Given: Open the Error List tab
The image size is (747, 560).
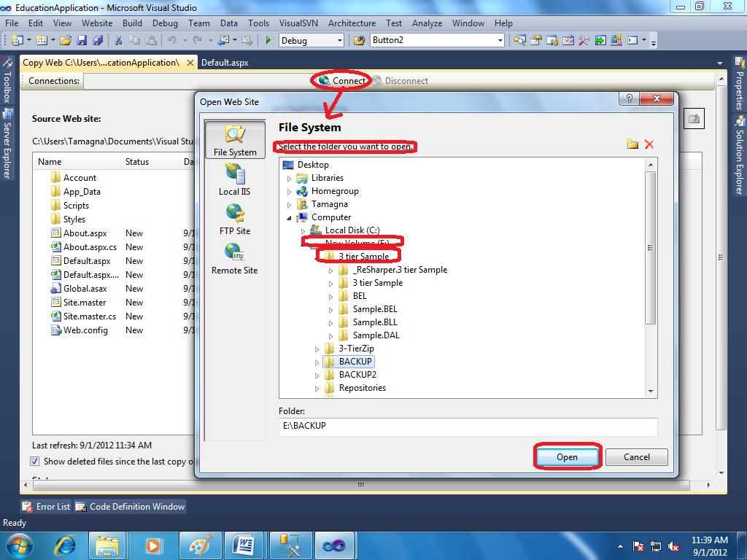Looking at the screenshot, I should (x=46, y=507).
